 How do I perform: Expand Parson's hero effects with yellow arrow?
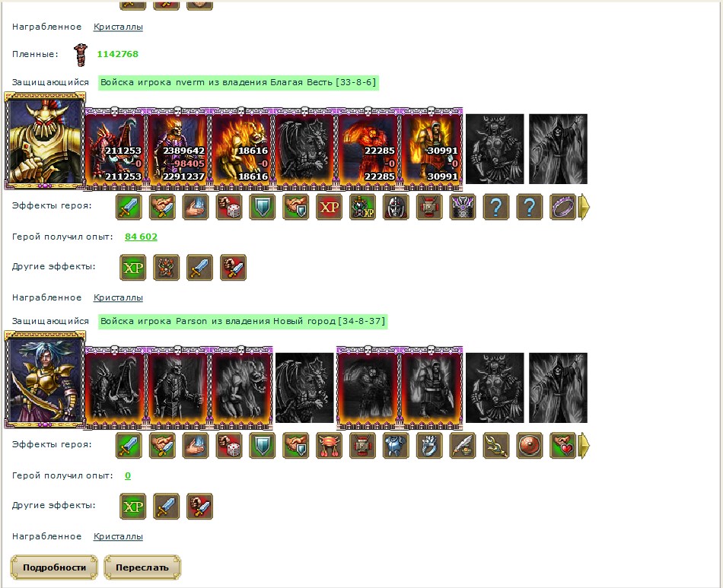(584, 446)
